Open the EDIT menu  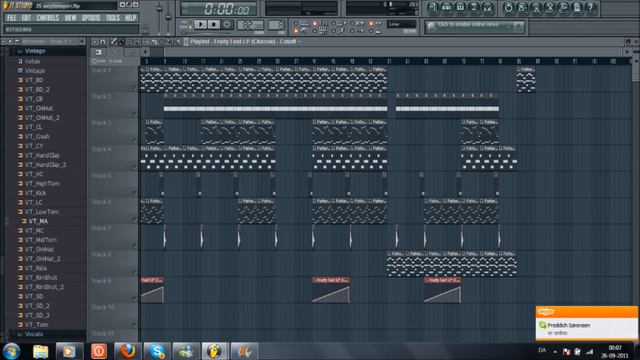[26, 18]
